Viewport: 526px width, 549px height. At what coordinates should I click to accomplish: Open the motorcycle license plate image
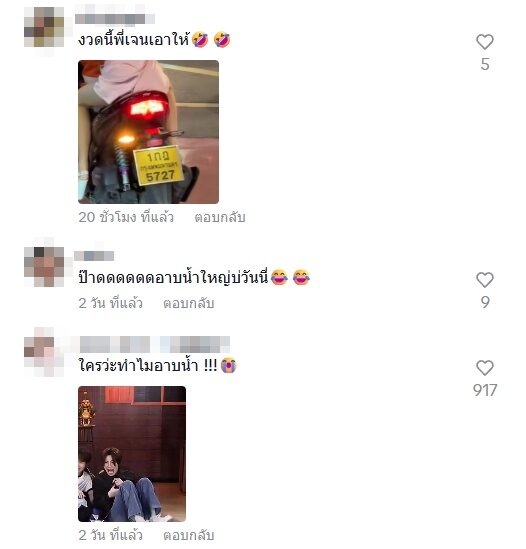click(x=148, y=132)
